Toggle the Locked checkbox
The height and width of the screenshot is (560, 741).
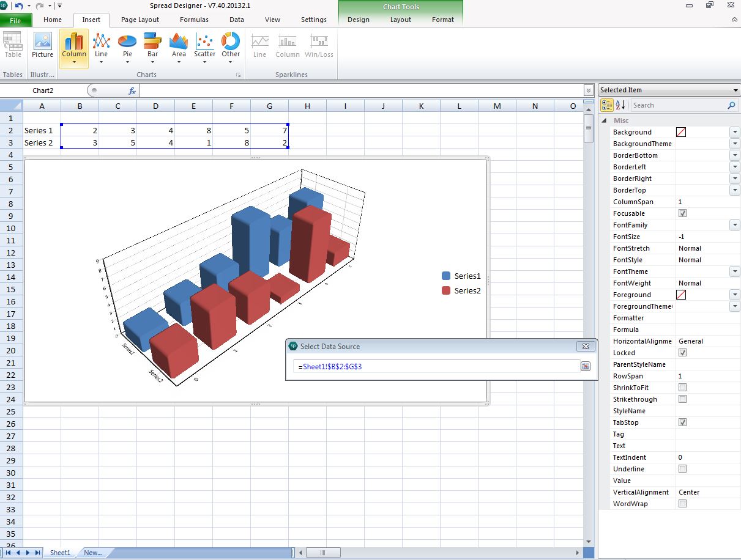click(682, 353)
